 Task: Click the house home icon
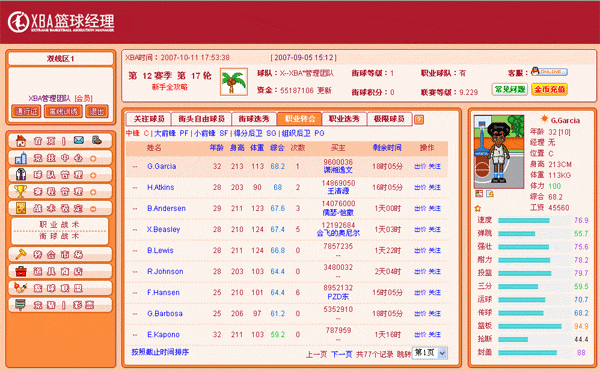tap(21, 141)
